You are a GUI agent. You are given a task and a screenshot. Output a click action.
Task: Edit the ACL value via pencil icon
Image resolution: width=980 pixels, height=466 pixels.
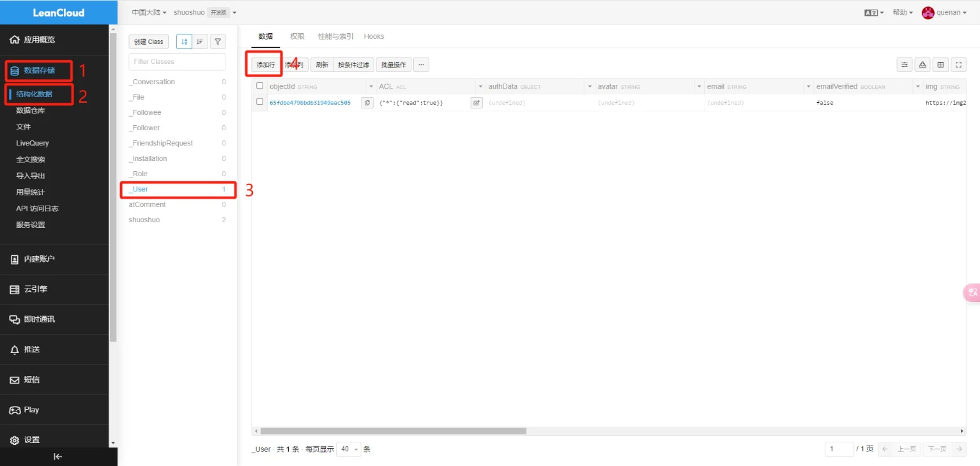(477, 103)
